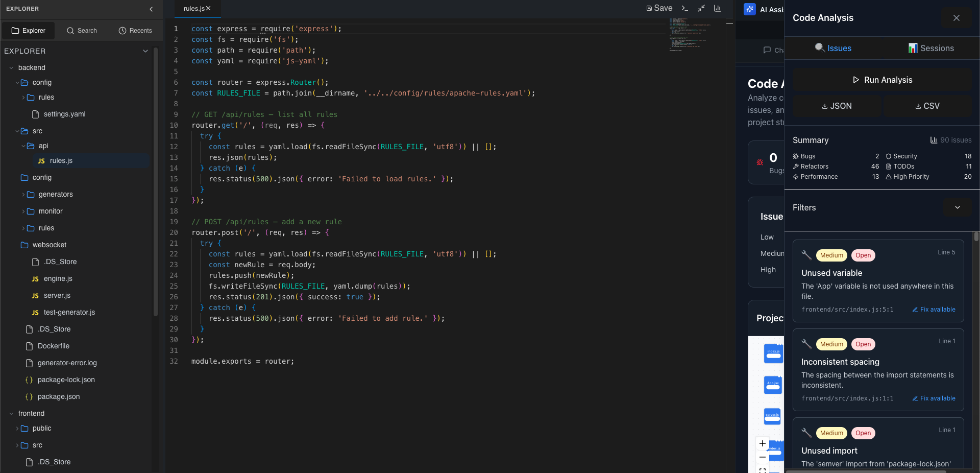Open test-generator.js file
The height and width of the screenshot is (473, 980).
(x=69, y=313)
